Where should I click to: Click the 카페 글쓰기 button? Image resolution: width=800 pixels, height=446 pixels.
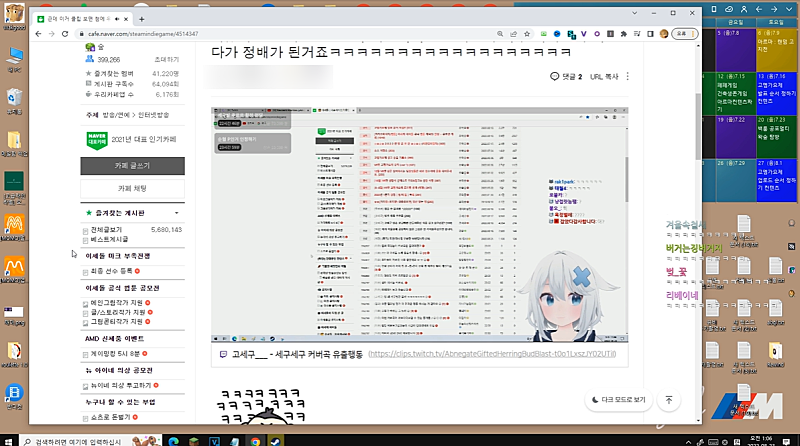tap(132, 165)
